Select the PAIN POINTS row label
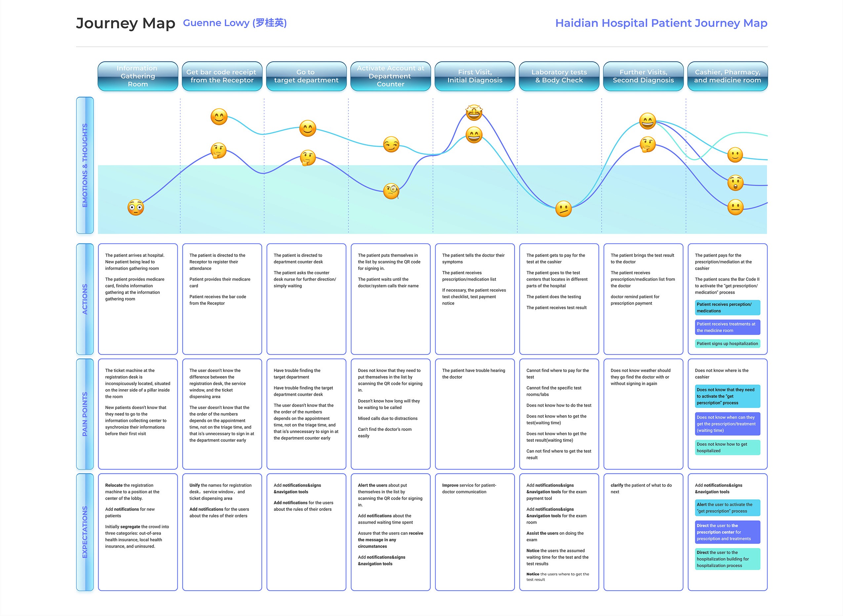The height and width of the screenshot is (616, 843). pyautogui.click(x=85, y=414)
